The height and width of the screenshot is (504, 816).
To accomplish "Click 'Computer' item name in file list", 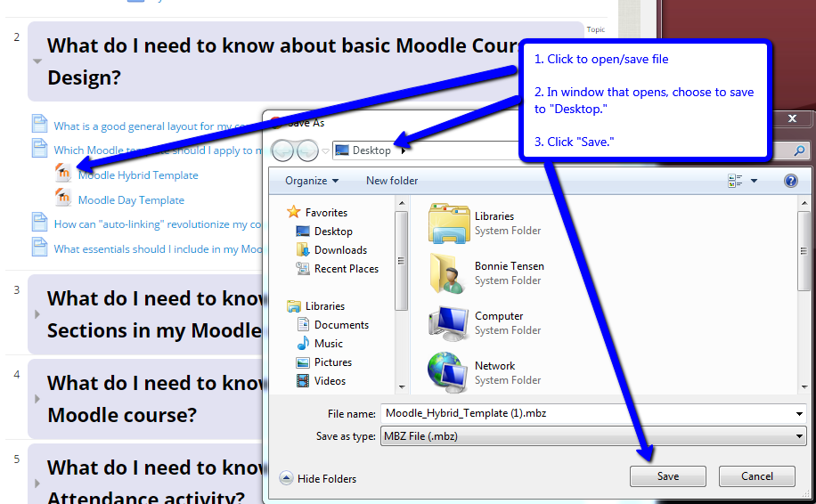I will (x=499, y=316).
